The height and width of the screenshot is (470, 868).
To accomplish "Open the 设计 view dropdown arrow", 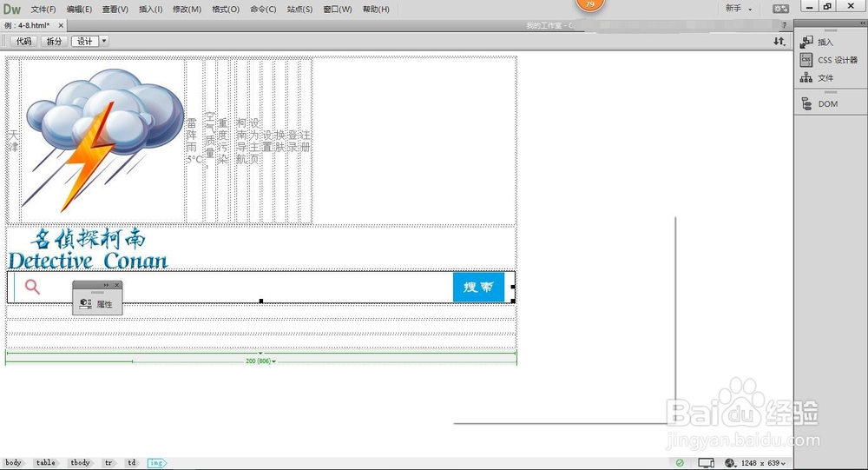I will 104,41.
